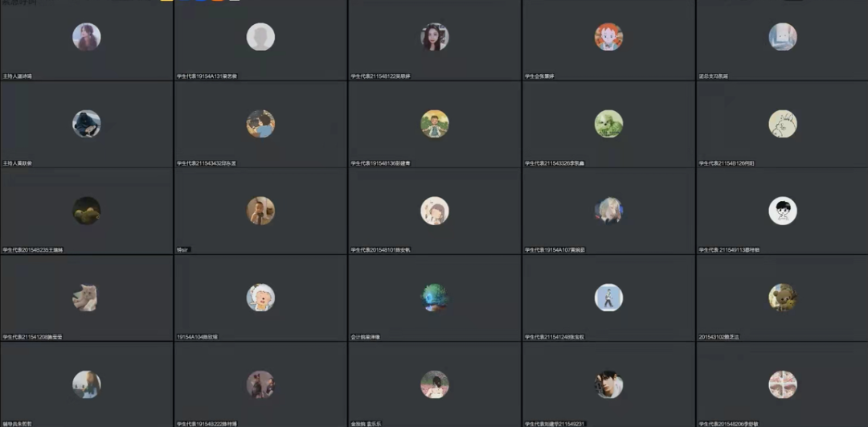
Task: Click the person walking avatar on light blue
Action: (608, 298)
